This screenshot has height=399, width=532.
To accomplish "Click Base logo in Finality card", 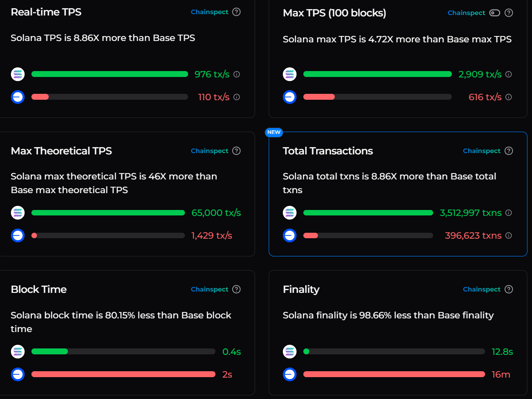I will [290, 374].
